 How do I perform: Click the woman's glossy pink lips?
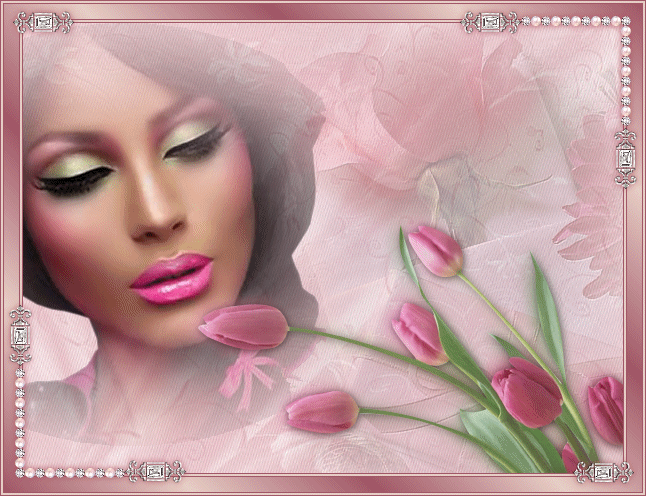(x=174, y=278)
